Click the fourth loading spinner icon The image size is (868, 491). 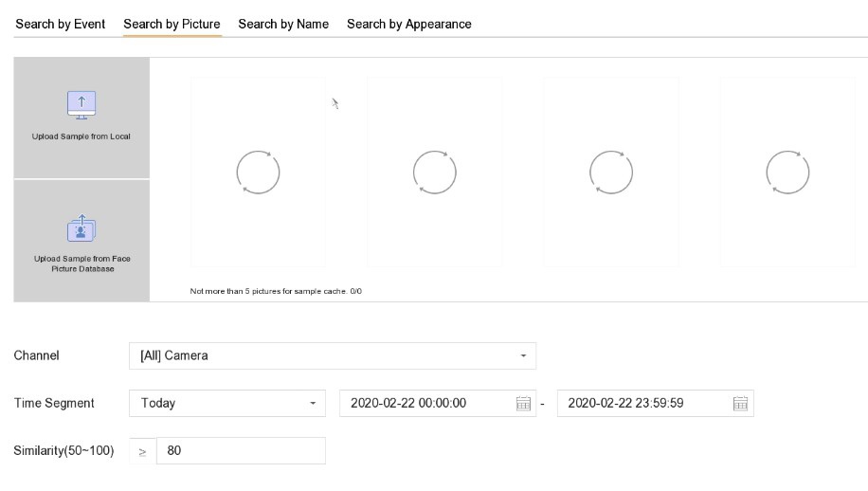tap(787, 173)
